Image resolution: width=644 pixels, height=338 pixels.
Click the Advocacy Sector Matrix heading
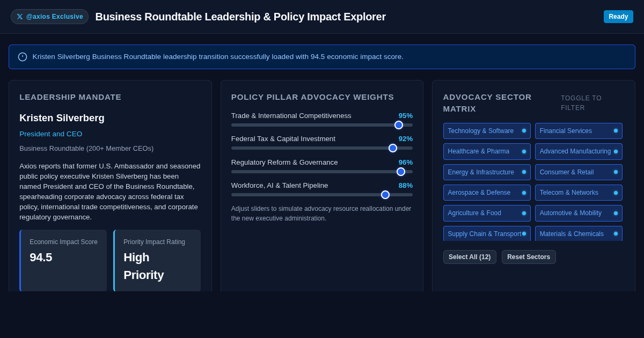tap(487, 103)
